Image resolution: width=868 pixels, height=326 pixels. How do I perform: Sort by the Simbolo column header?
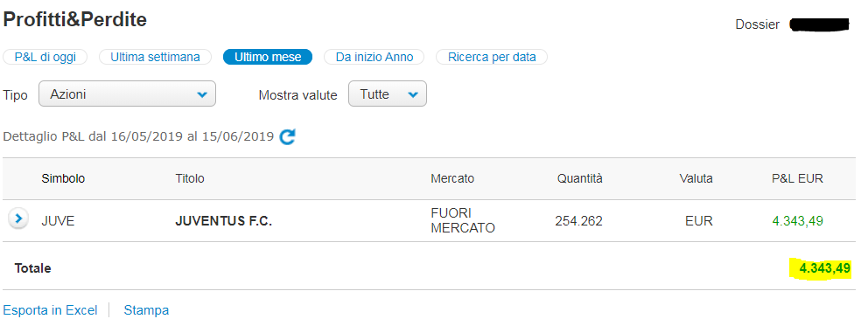[x=63, y=178]
